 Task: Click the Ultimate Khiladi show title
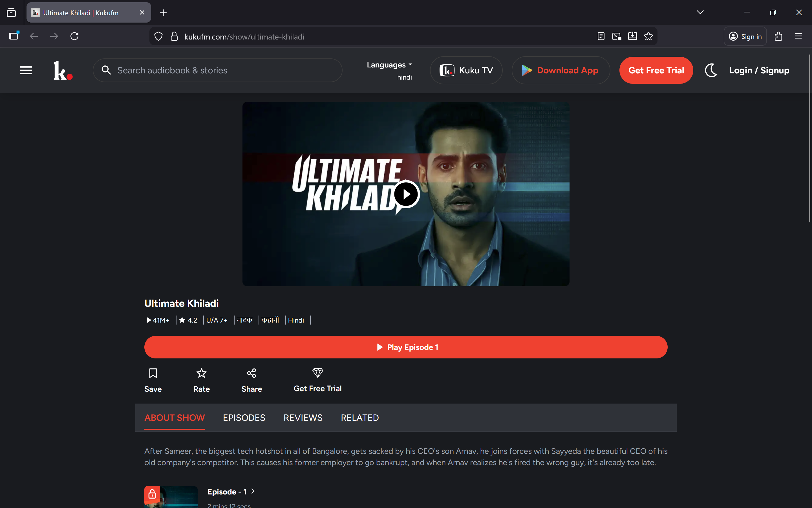182,303
